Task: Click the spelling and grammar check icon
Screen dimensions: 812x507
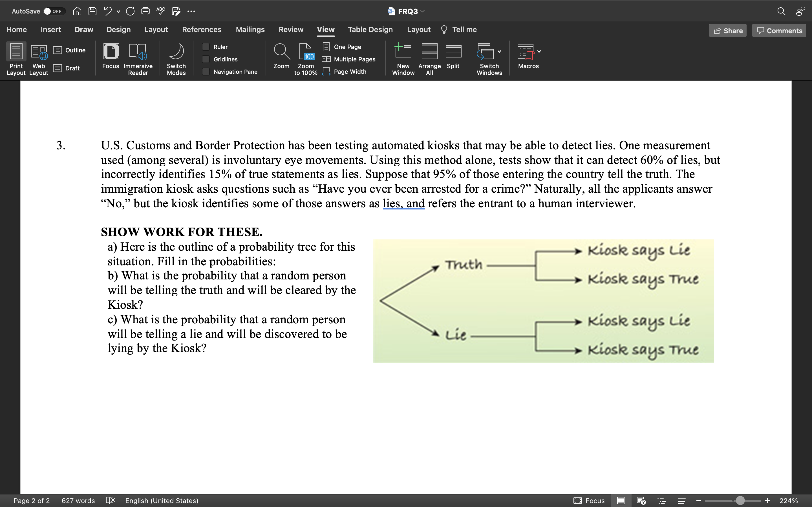Action: point(160,11)
